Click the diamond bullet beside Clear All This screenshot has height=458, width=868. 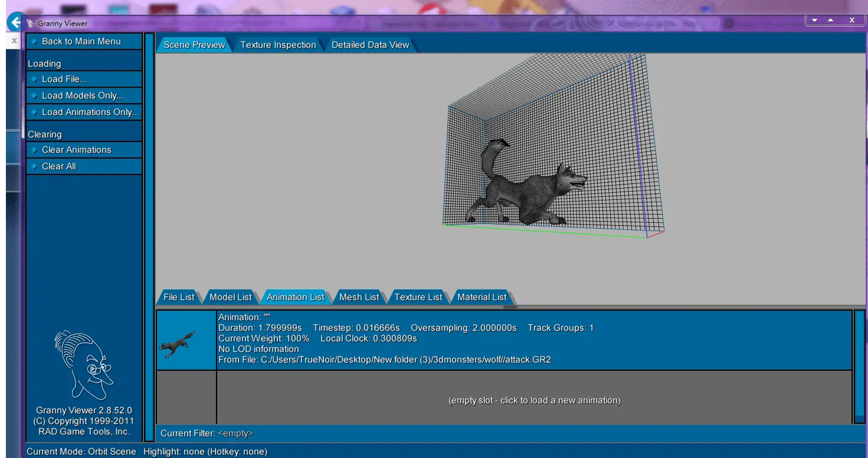pyautogui.click(x=34, y=166)
